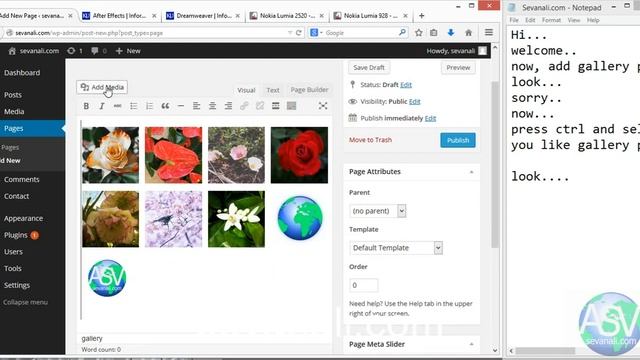This screenshot has height=360, width=640.
Task: Edit the Draft status
Action: tap(406, 84)
